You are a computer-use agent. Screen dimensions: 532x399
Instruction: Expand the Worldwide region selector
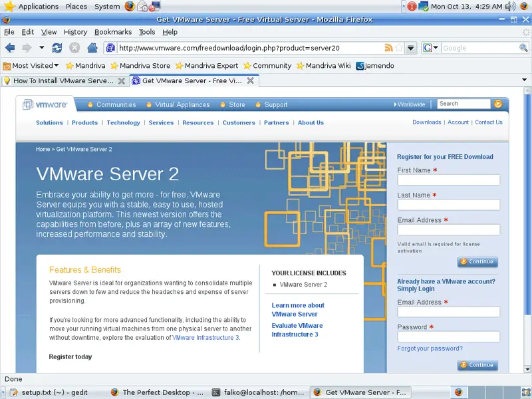coord(410,104)
